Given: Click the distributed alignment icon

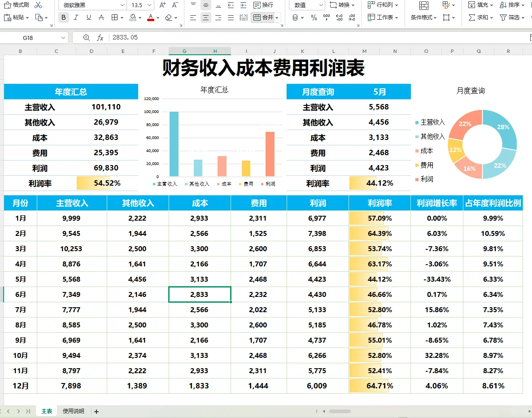Looking at the screenshot, I should point(243,17).
